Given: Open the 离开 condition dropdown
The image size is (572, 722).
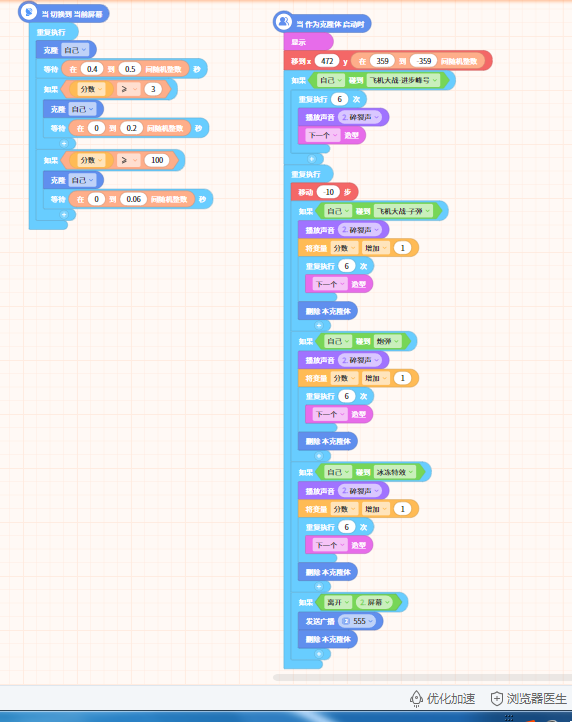Looking at the screenshot, I should pyautogui.click(x=338, y=602).
